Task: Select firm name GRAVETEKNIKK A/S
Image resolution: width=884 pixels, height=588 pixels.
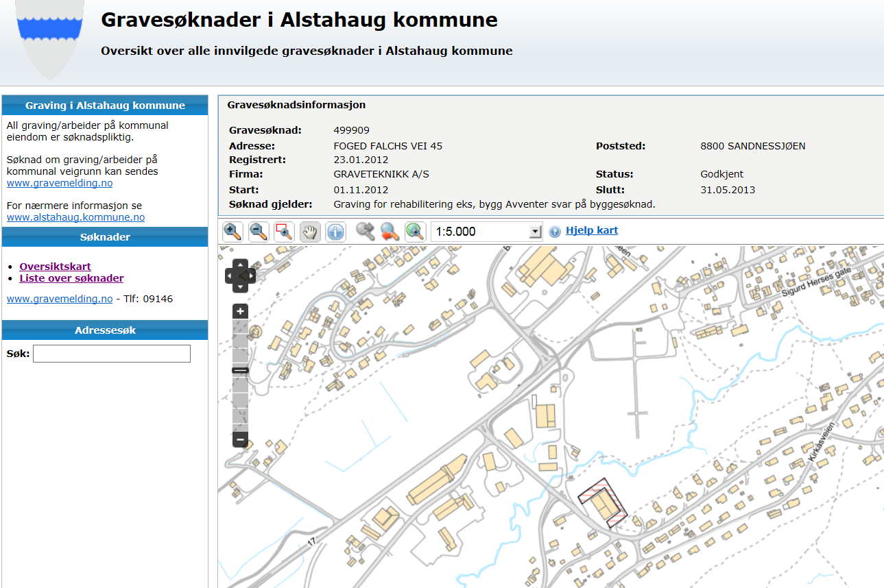Action: coord(381,174)
